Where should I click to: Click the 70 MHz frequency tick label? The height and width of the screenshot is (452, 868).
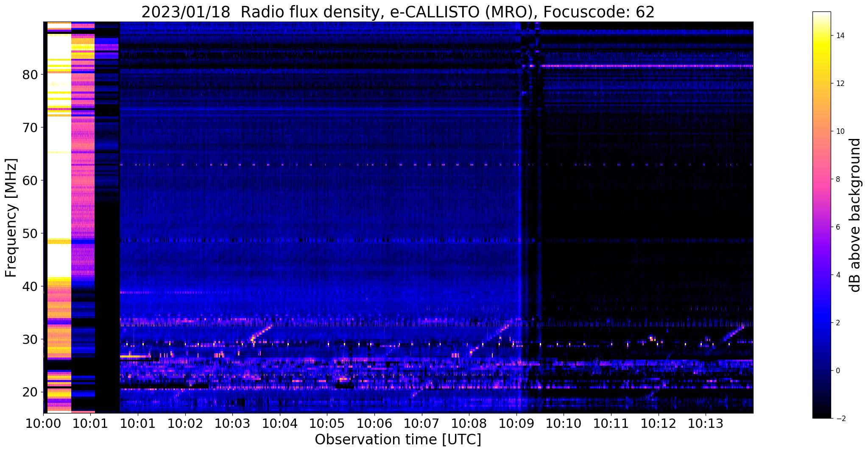(30, 128)
